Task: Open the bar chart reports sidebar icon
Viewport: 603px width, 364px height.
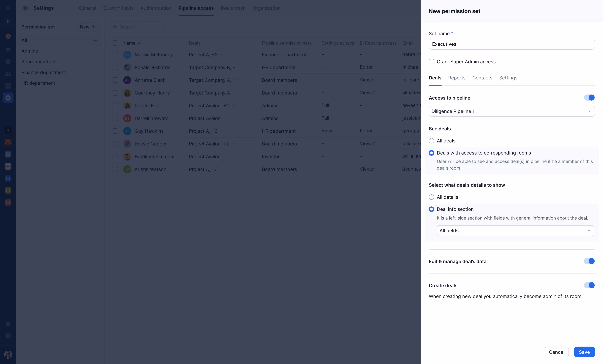Action: point(8,86)
